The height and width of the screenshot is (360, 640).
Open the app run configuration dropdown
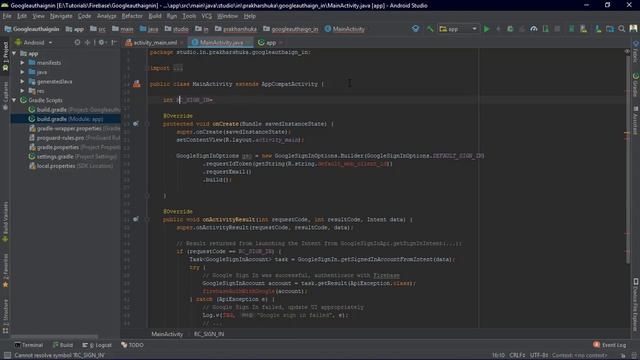458,29
